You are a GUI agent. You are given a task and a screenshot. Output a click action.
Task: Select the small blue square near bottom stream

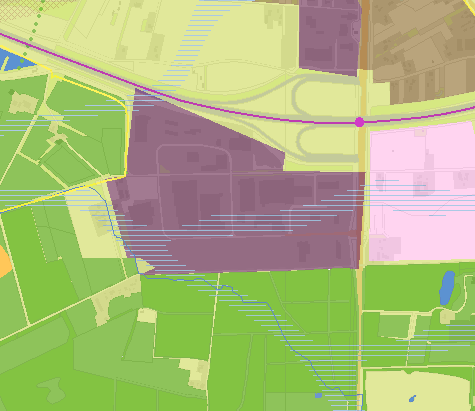coord(318,395)
